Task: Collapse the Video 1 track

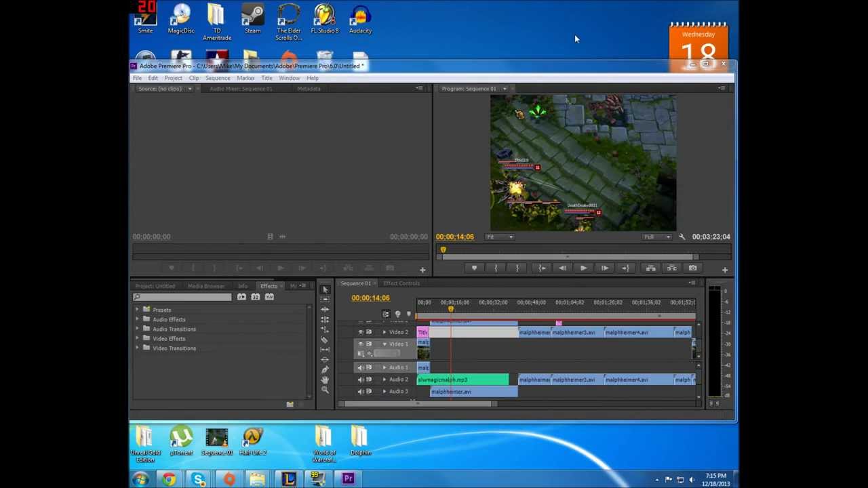Action: [384, 344]
